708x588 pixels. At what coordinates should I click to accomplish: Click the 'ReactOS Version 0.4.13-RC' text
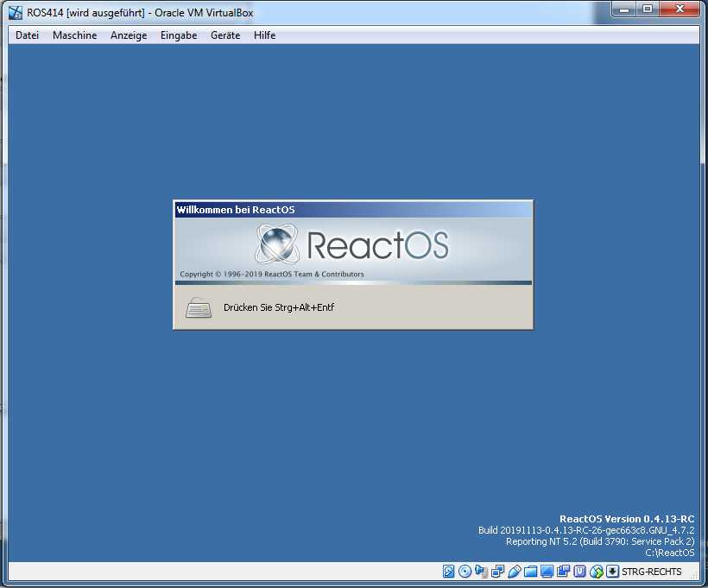click(x=627, y=519)
